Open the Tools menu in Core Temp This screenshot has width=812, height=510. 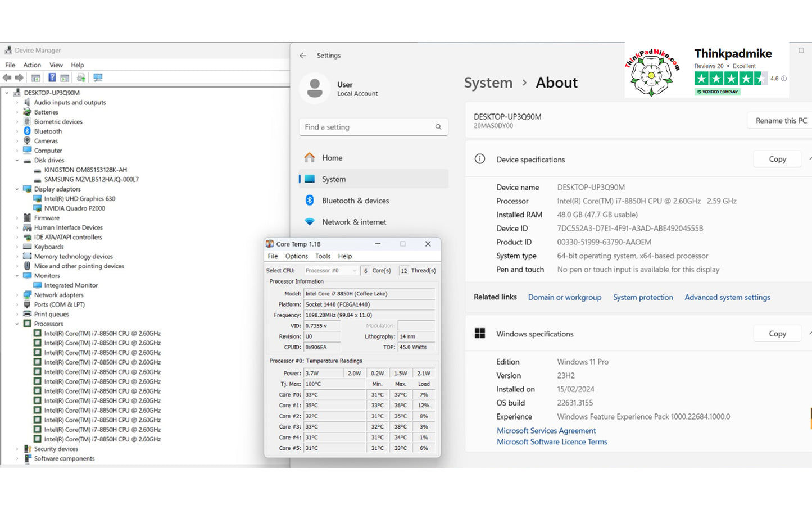tap(323, 256)
